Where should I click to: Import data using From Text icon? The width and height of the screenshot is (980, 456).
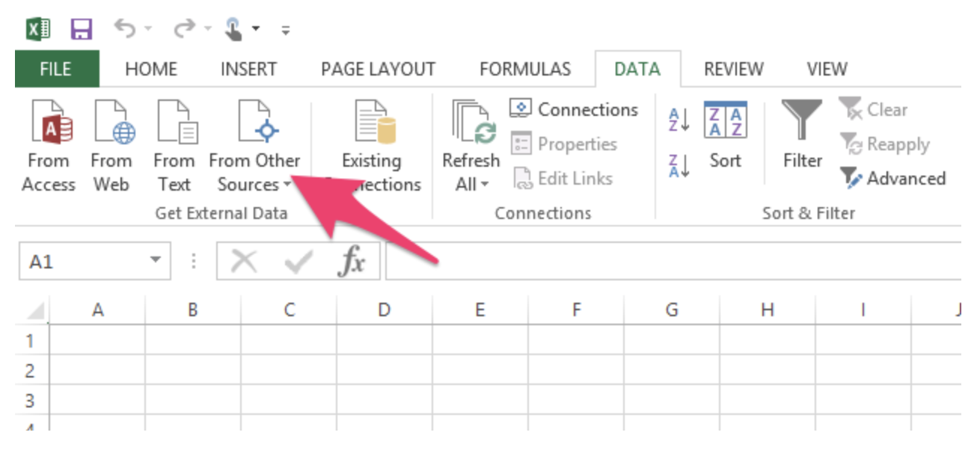tap(174, 144)
